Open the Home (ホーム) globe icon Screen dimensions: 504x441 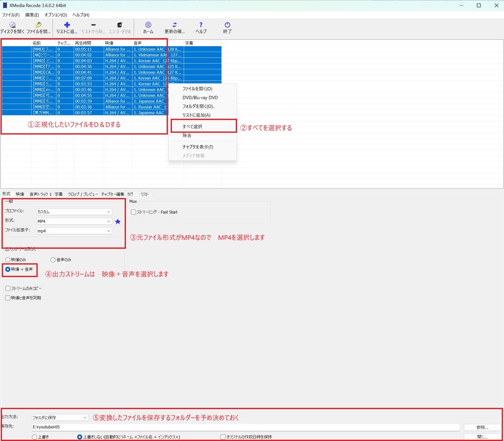[148, 25]
